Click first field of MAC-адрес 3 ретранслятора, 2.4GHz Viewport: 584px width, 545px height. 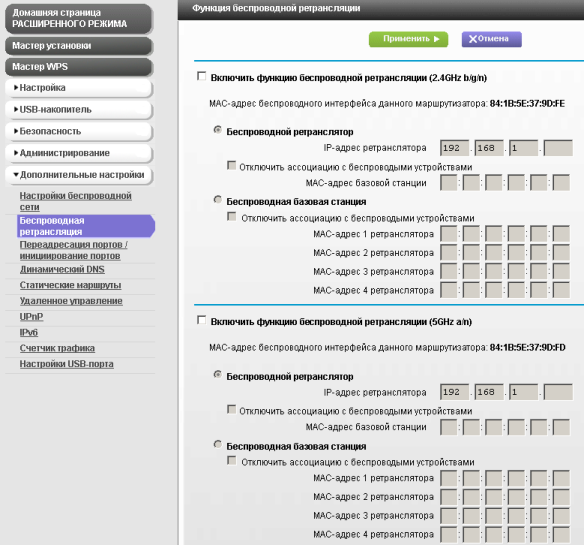pyautogui.click(x=449, y=272)
